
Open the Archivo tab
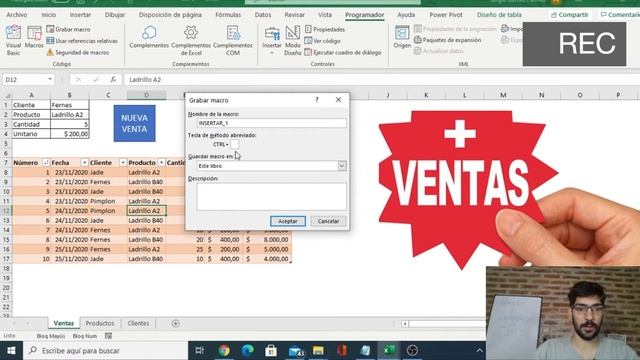[x=17, y=15]
